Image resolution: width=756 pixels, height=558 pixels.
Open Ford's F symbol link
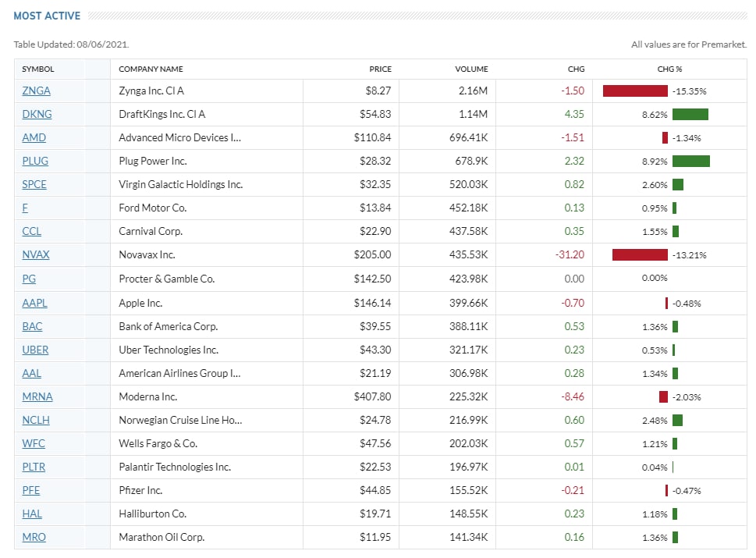[x=25, y=208]
